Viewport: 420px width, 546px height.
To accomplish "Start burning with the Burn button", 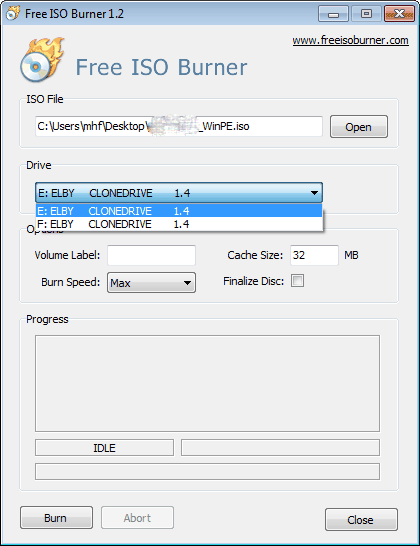I will point(56,518).
